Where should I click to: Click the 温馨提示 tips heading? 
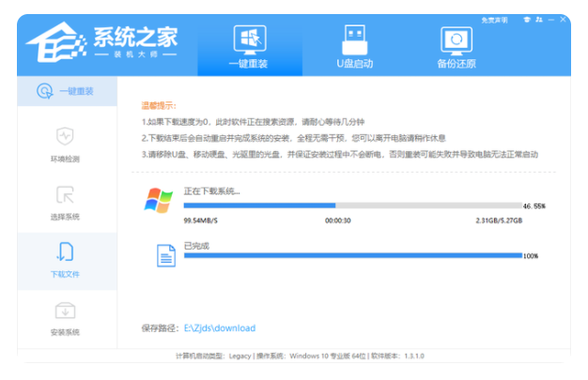[x=159, y=106]
